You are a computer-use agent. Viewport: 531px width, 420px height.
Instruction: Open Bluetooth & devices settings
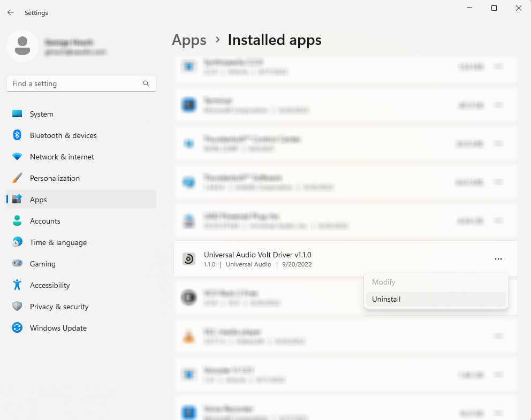81,135
